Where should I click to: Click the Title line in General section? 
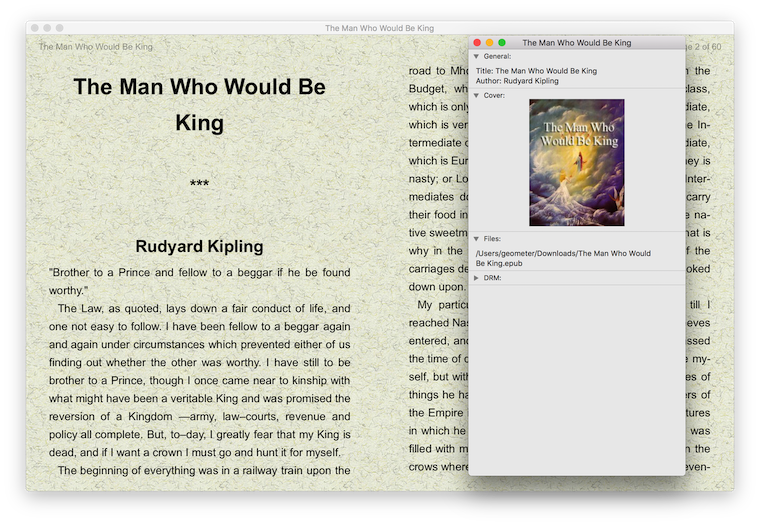tap(536, 71)
